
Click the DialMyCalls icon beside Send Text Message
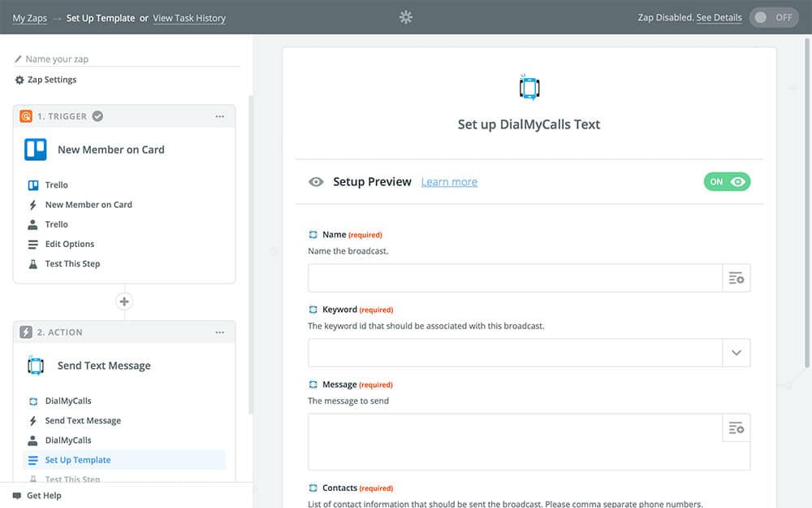[x=36, y=366]
